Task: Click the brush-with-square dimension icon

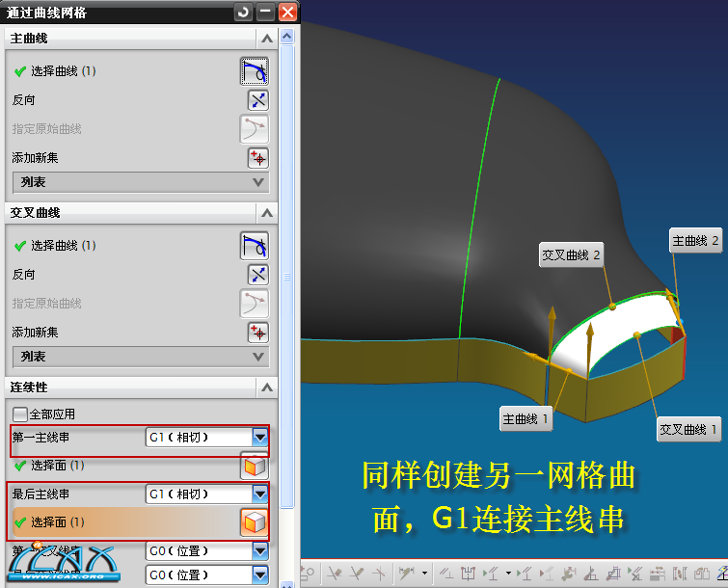Action: (x=614, y=574)
